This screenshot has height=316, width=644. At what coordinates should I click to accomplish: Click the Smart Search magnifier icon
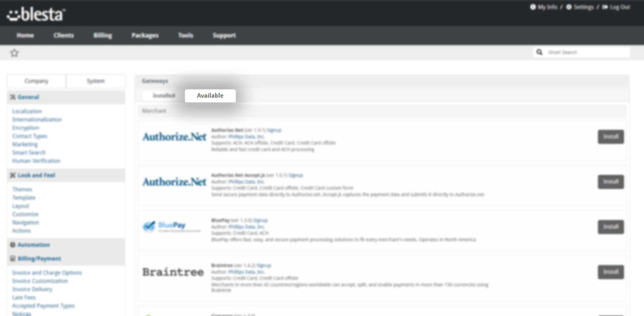[539, 52]
